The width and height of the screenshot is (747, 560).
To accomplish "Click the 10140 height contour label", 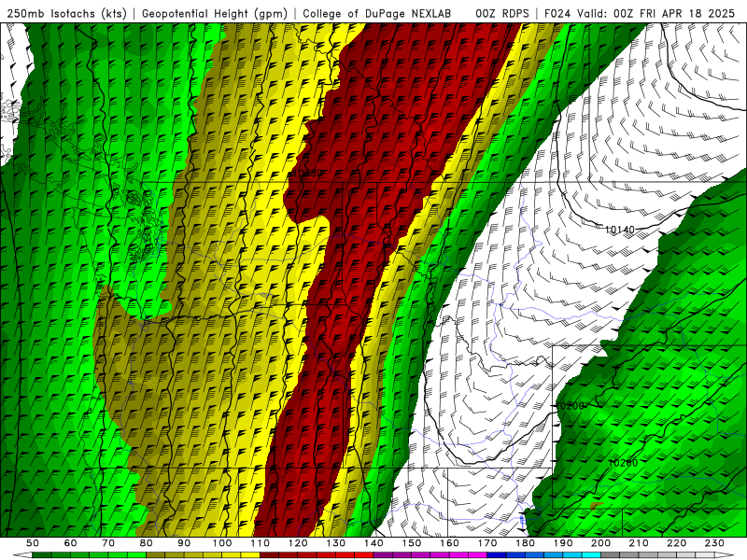I will 620,230.
